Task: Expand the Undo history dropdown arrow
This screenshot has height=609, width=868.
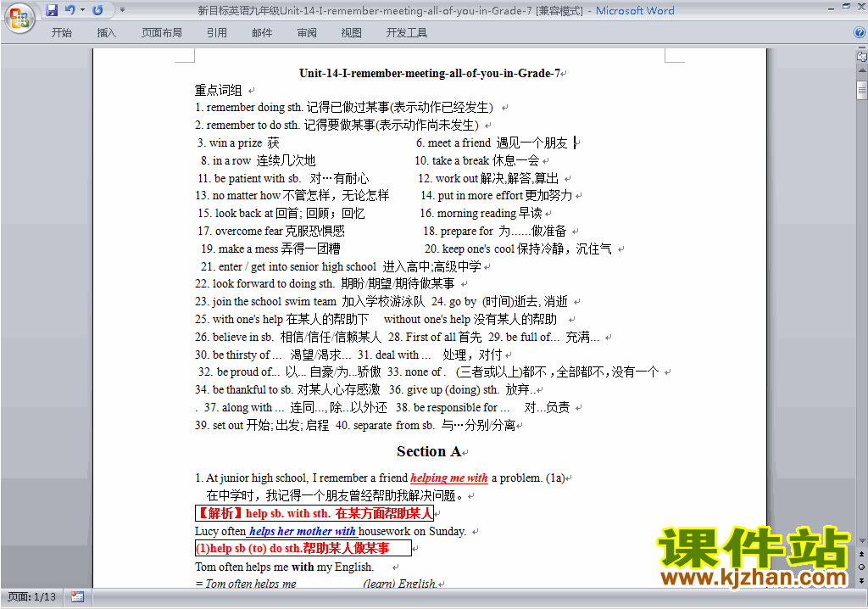Action: tap(82, 10)
